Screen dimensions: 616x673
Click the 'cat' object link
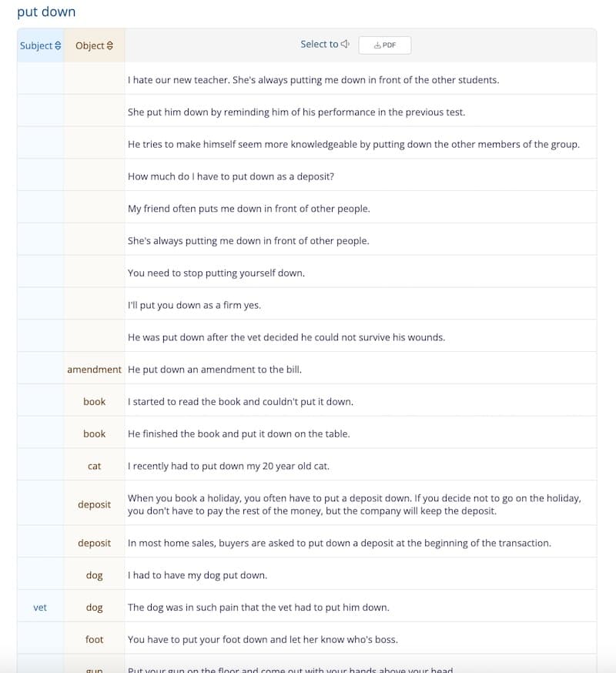point(94,465)
